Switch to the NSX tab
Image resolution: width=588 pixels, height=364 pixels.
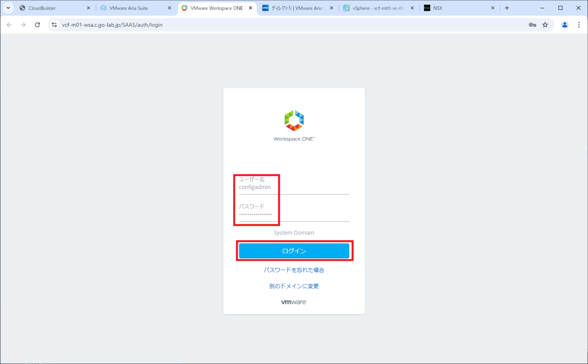[459, 8]
